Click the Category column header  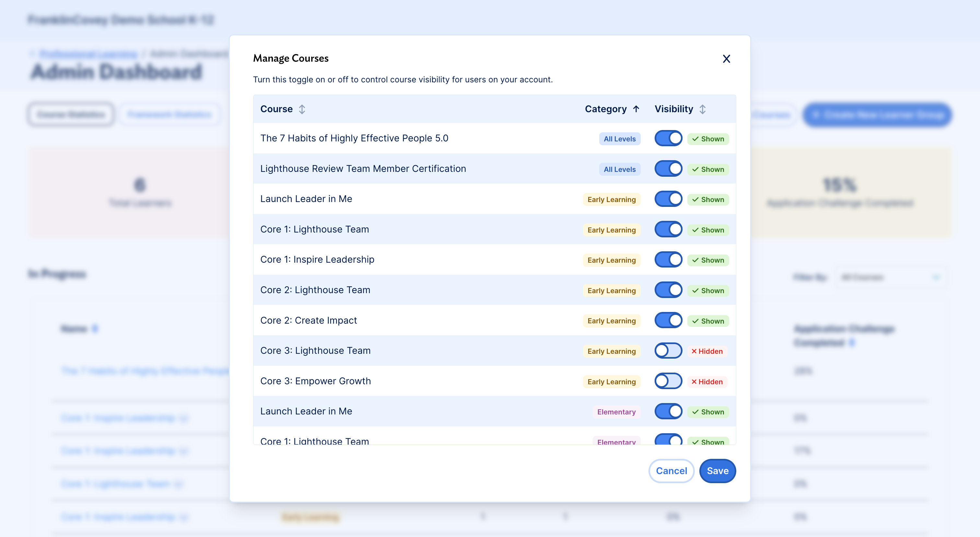click(606, 109)
